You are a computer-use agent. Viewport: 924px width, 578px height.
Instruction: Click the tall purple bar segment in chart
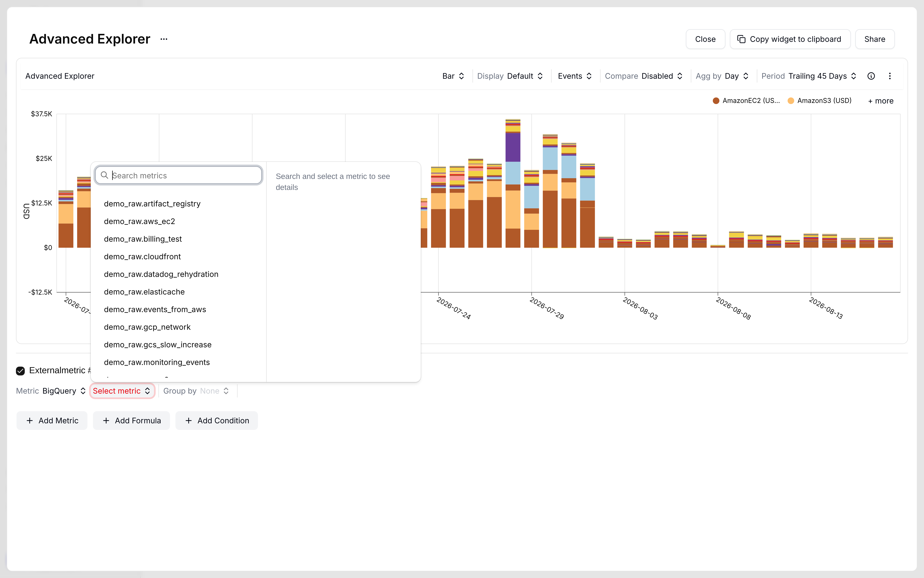[513, 147]
